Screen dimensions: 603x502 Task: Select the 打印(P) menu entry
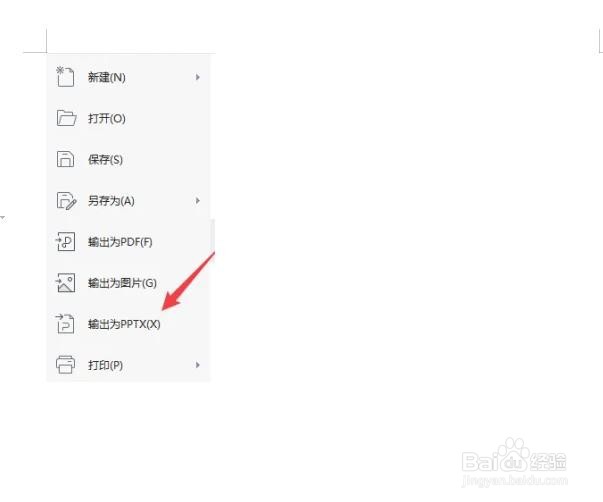pyautogui.click(x=128, y=365)
